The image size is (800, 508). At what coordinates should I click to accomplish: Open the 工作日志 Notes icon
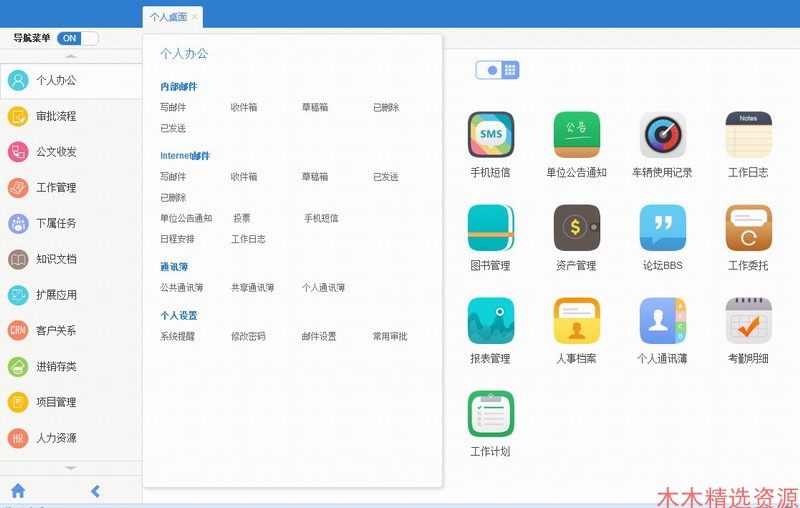748,135
